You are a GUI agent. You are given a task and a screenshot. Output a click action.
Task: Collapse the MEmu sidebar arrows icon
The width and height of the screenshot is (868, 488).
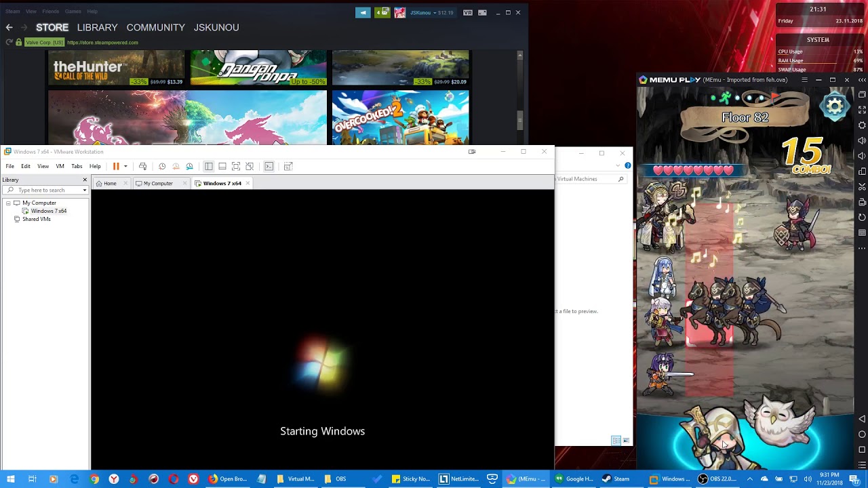point(862,80)
